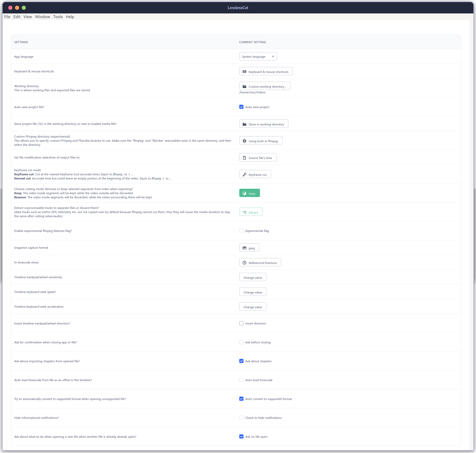Change Timeline trackpad/wheel sensitivity value
Image resolution: width=476 pixels, height=453 pixels.
coord(253,277)
